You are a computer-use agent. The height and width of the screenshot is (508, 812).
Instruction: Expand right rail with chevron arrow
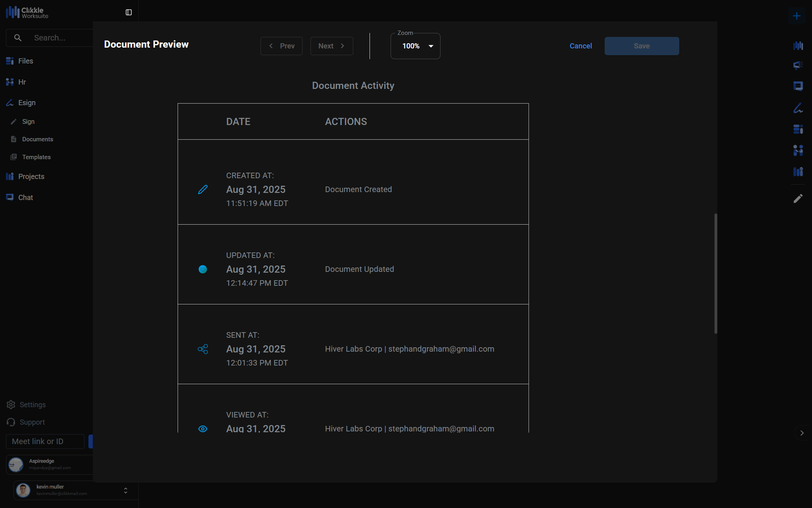802,433
